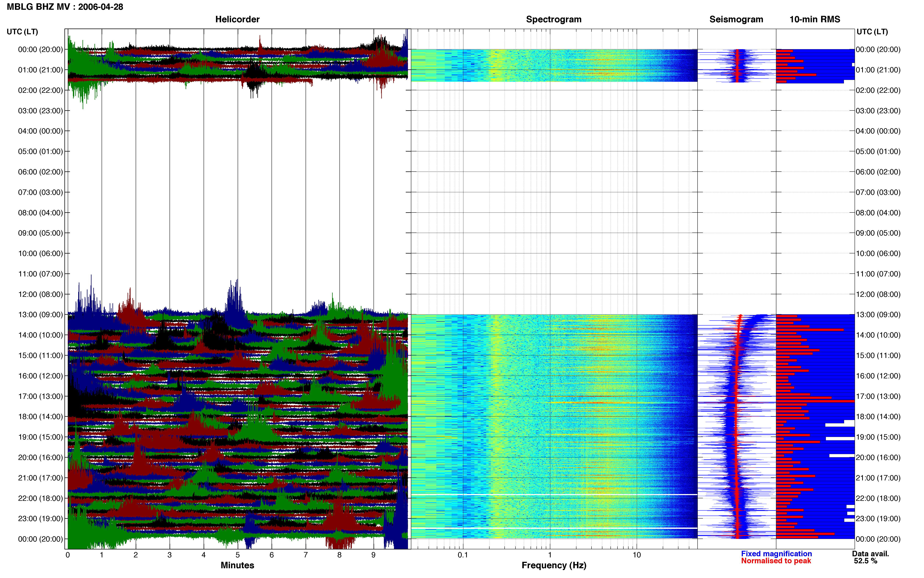This screenshot has width=924, height=578.
Task: Click the UTC (LT) label beside the RMS panel
Action: tap(872, 32)
